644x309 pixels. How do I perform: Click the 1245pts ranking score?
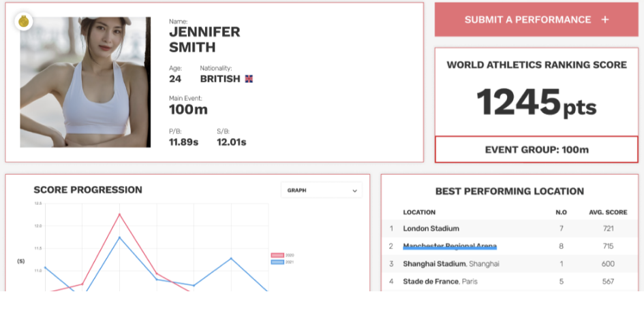(536, 103)
